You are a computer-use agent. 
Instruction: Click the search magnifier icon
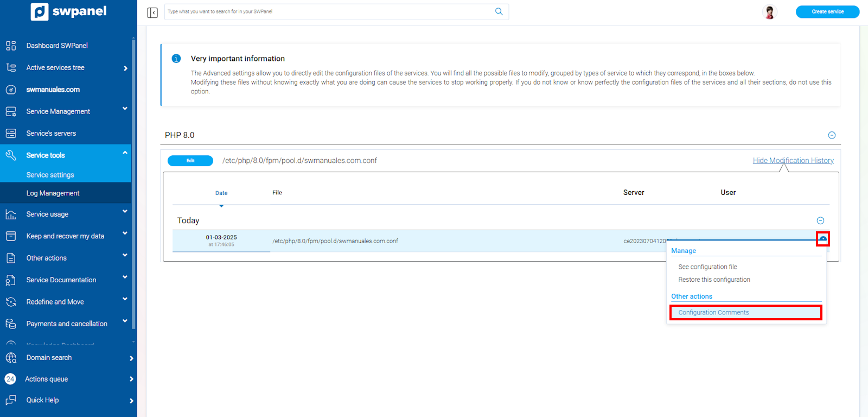[x=499, y=11]
